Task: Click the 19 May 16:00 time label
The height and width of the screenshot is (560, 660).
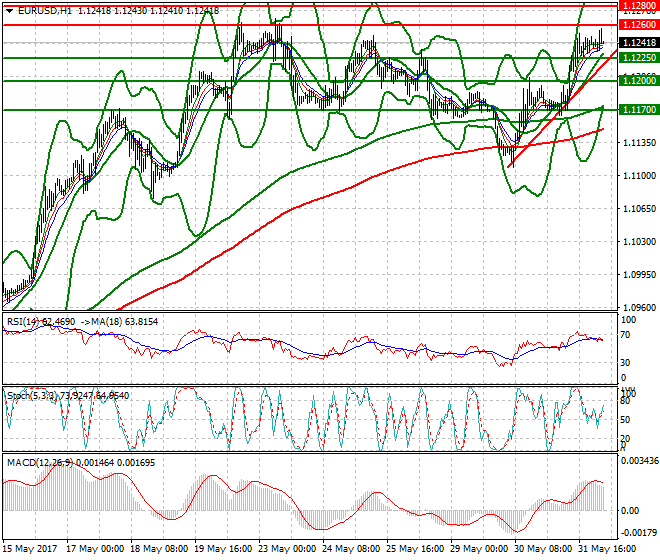Action: [x=223, y=549]
